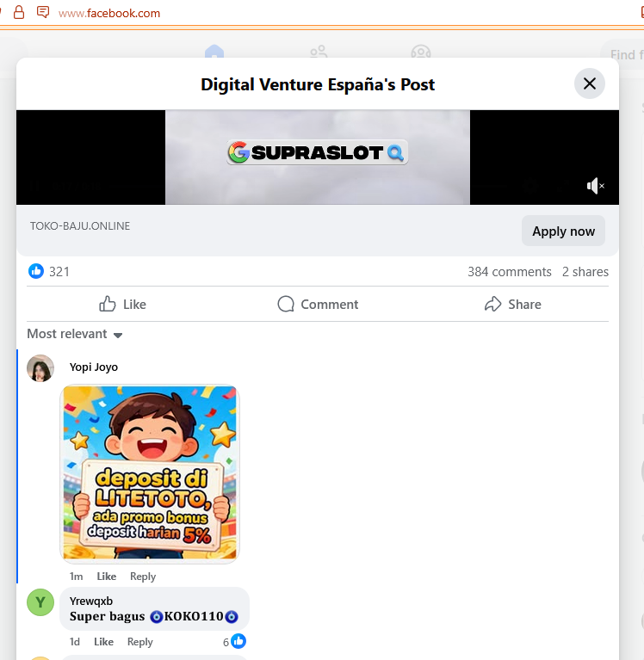Viewport: 644px width, 660px height.
Task: Open the 2 shares link
Action: pos(585,272)
